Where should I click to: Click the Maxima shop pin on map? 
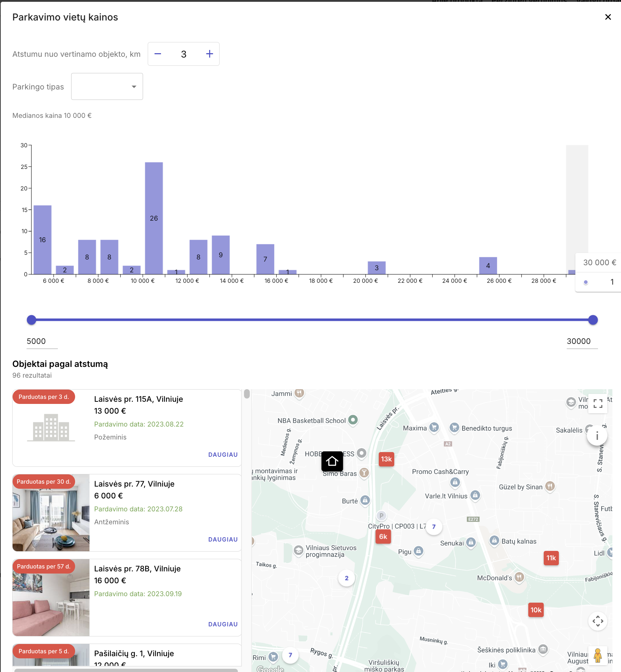(434, 427)
